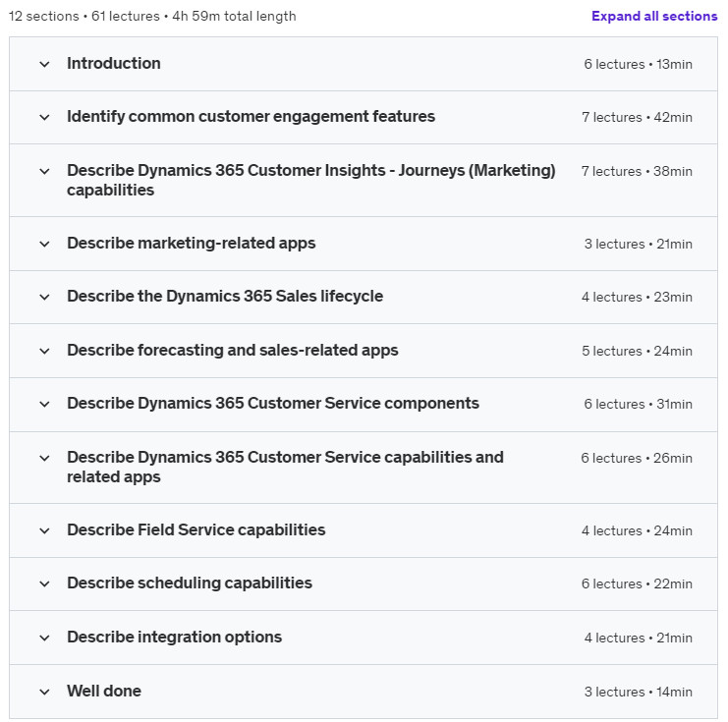Click '4 lectures • 23min' duration text

[637, 297]
